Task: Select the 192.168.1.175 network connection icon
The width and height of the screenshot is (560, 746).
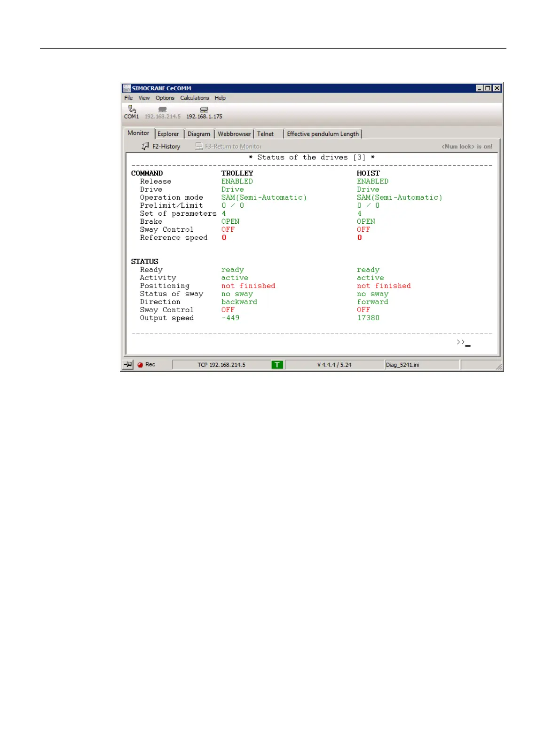Action: coord(204,110)
